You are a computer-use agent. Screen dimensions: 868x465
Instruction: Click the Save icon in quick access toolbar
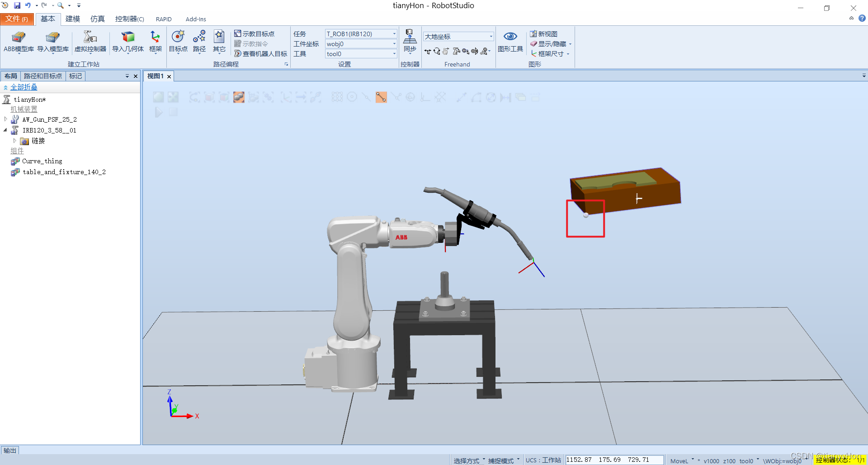pos(17,5)
